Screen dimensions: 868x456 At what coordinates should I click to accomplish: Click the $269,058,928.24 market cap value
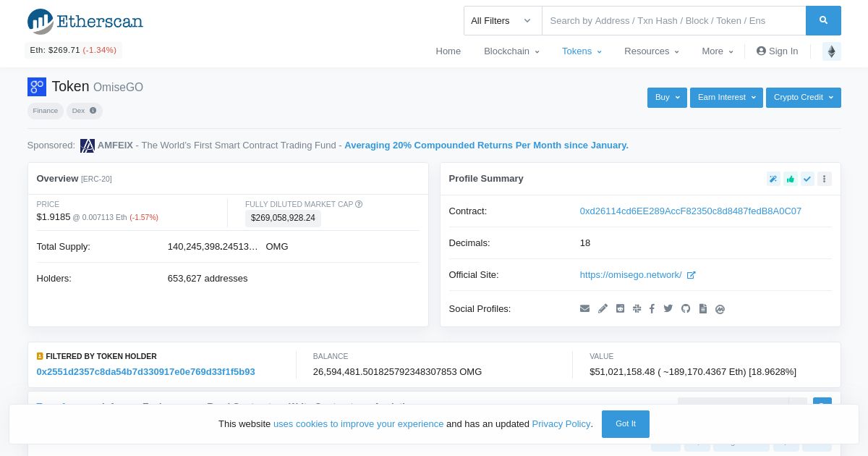(284, 218)
